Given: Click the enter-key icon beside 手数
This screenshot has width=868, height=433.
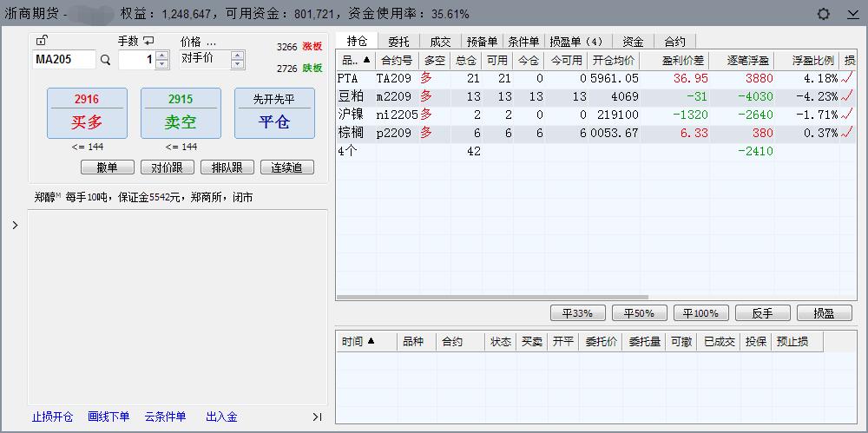Looking at the screenshot, I should pyautogui.click(x=148, y=41).
